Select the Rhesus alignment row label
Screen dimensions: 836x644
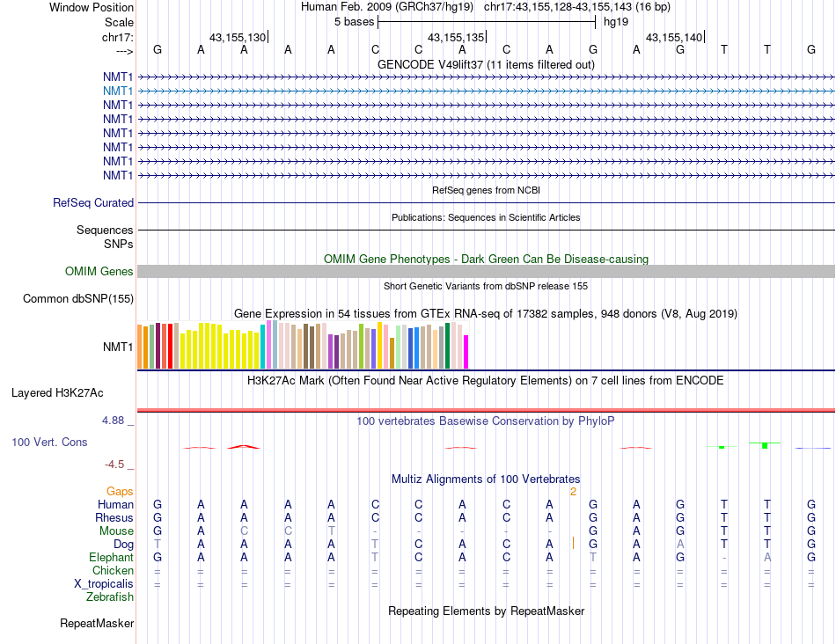(114, 517)
